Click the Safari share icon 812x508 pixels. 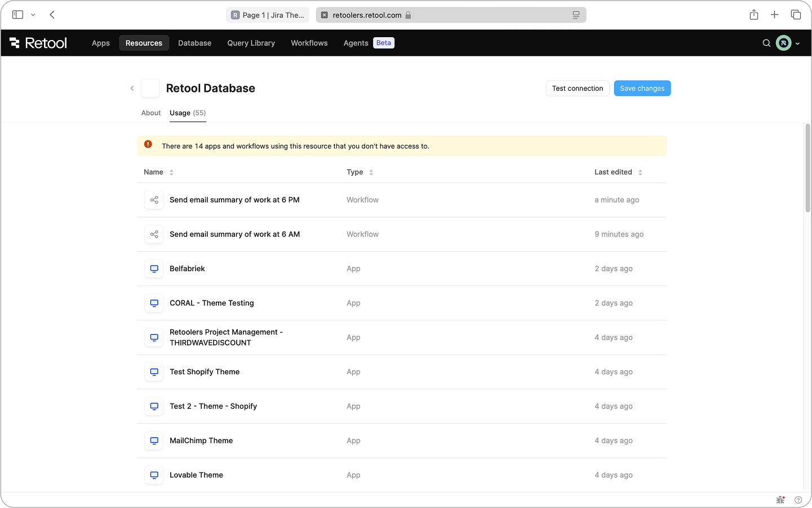pyautogui.click(x=754, y=15)
